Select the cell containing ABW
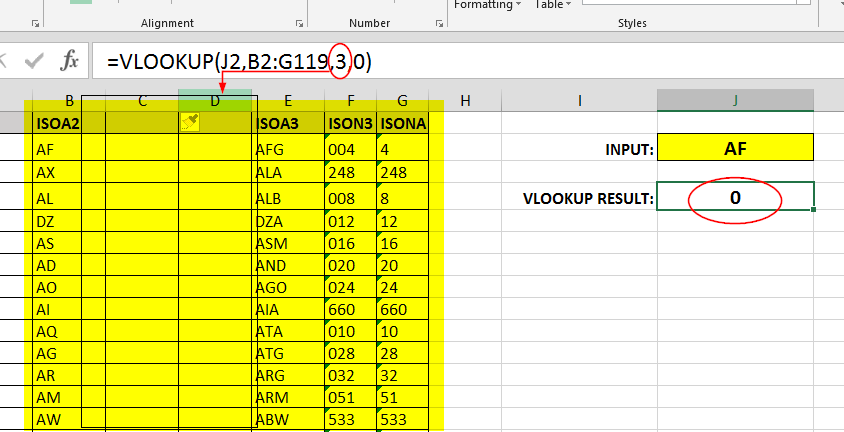The width and height of the screenshot is (844, 432). point(288,420)
